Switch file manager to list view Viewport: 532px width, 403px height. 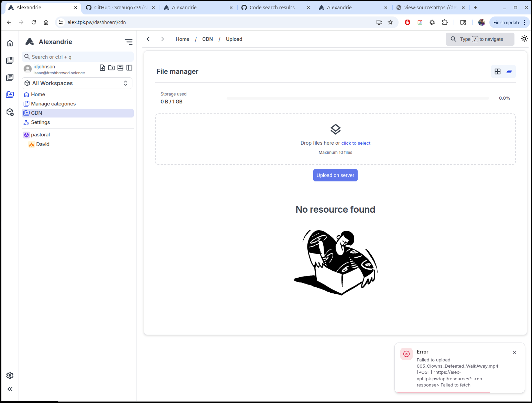click(509, 71)
